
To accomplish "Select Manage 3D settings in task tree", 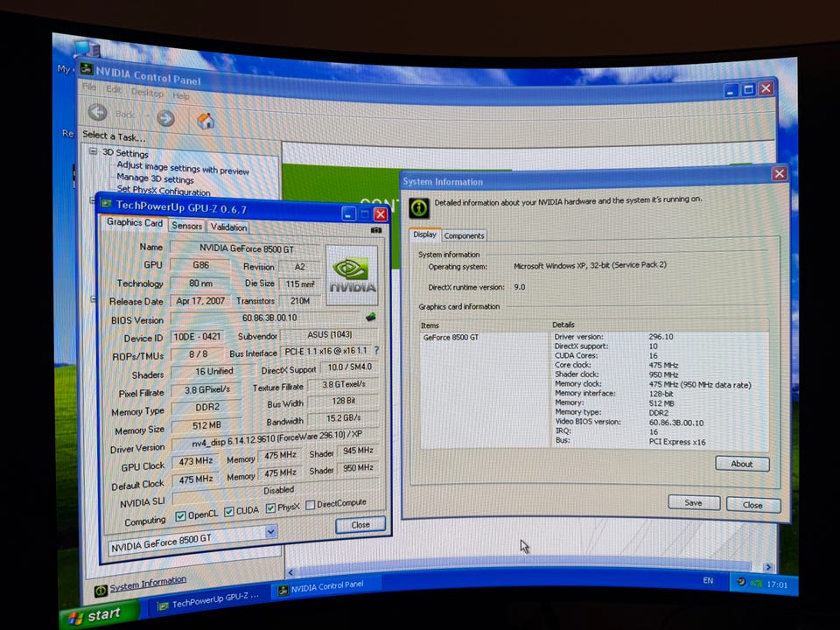I will click(x=156, y=178).
